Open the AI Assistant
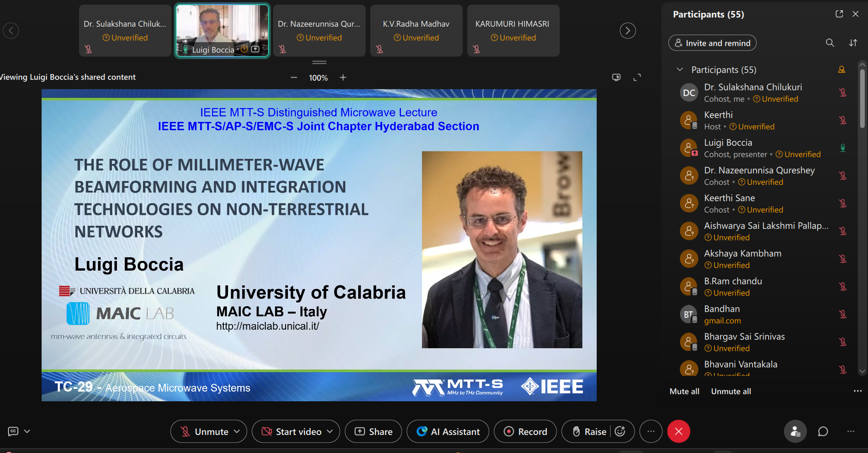 pos(447,431)
